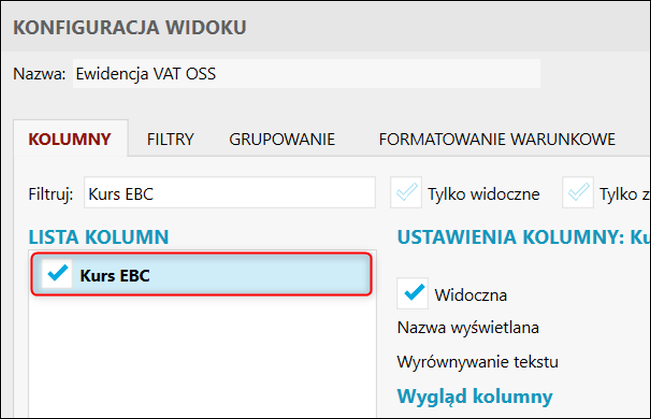Click the LISTA KOLUMN heading
This screenshot has height=419, width=651.
[98, 237]
